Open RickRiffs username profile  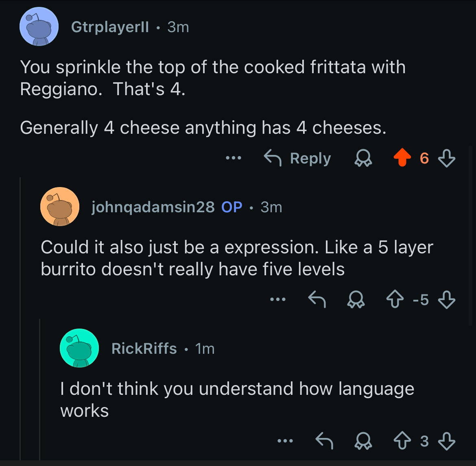point(144,348)
